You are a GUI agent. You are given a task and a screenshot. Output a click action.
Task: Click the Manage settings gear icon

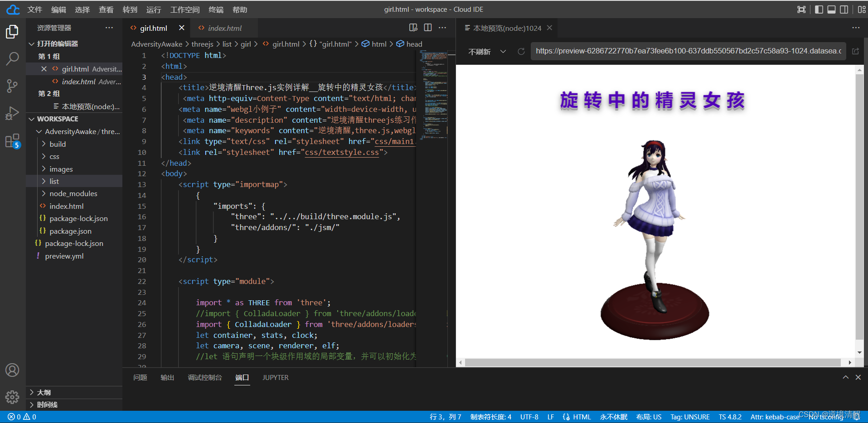12,397
